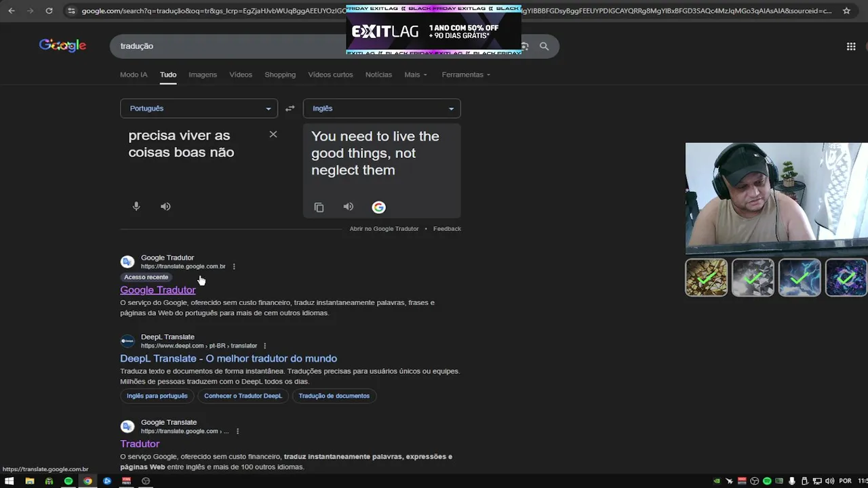Viewport: 868px width, 488px height.
Task: Click the microphone icon in system tray
Action: pos(792,481)
